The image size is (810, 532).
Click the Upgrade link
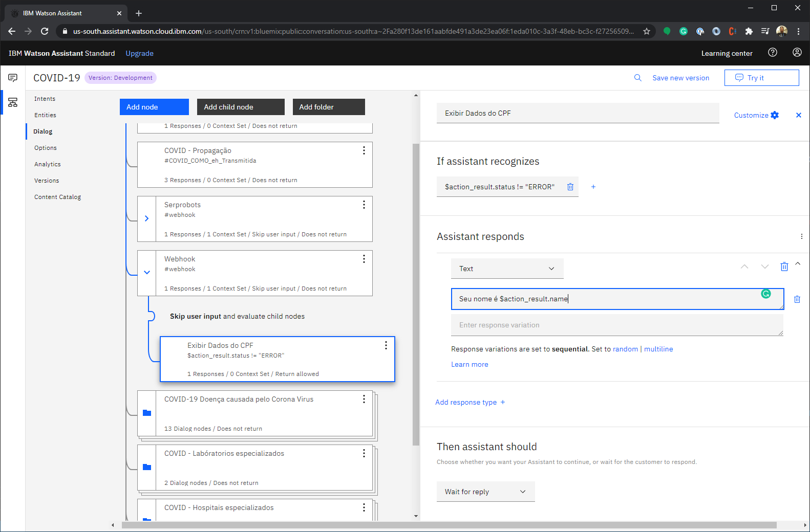click(140, 53)
